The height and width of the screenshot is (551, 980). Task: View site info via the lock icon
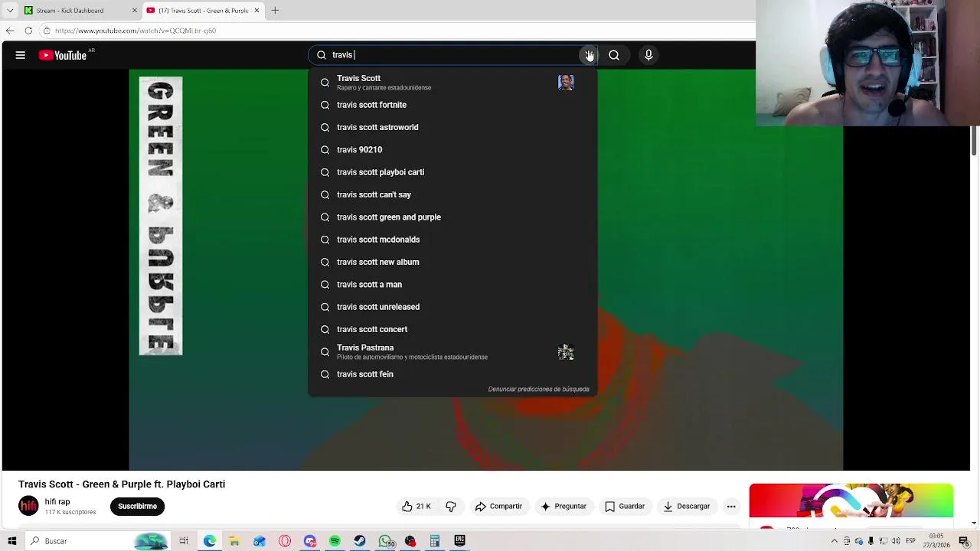pyautogui.click(x=47, y=31)
